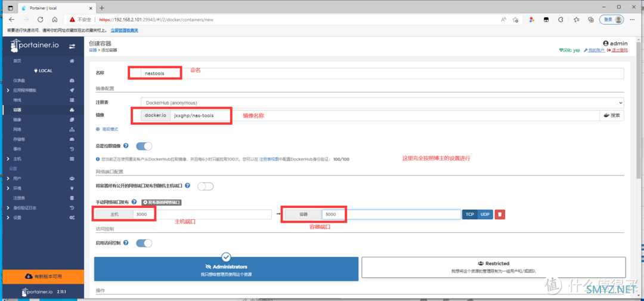
Task: Click the 身份验证日志 history icon
Action: point(72,208)
